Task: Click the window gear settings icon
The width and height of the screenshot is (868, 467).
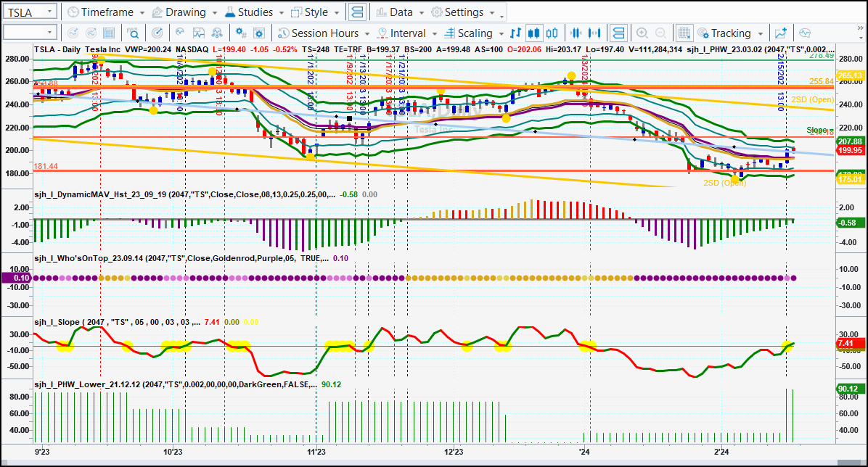Action: tap(259, 33)
